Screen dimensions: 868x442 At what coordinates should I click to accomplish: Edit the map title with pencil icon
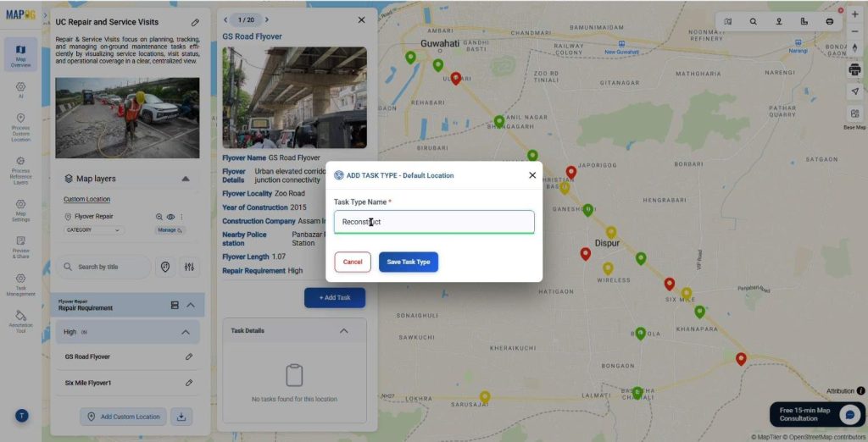[195, 23]
